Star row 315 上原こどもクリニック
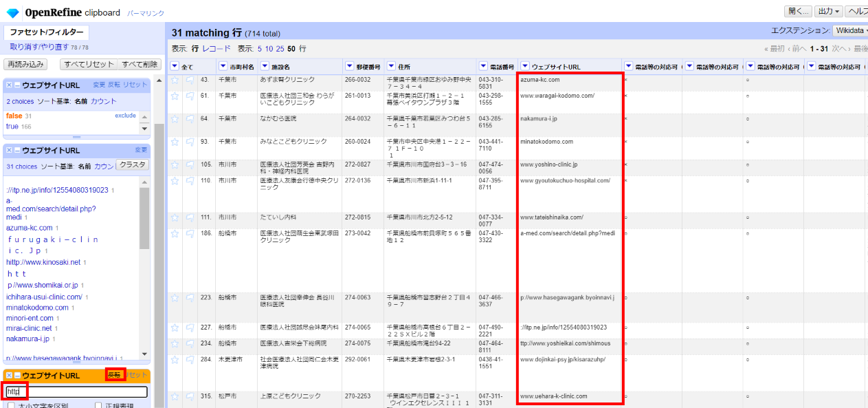 (x=175, y=396)
